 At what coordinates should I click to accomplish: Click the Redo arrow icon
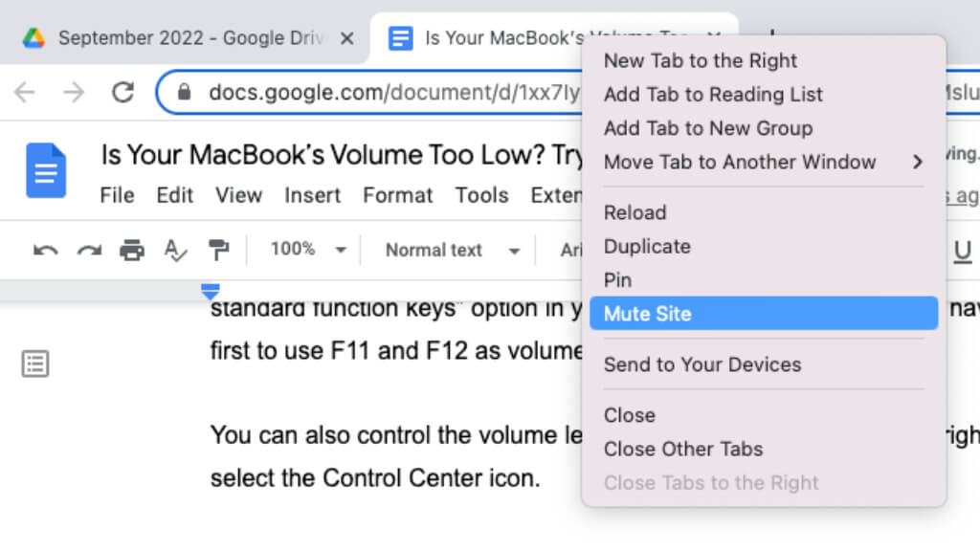tap(89, 251)
